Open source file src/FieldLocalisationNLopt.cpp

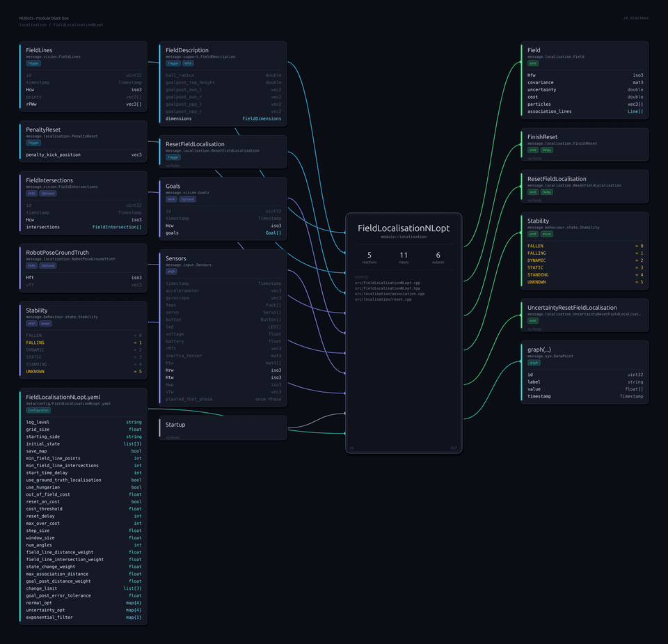point(388,283)
